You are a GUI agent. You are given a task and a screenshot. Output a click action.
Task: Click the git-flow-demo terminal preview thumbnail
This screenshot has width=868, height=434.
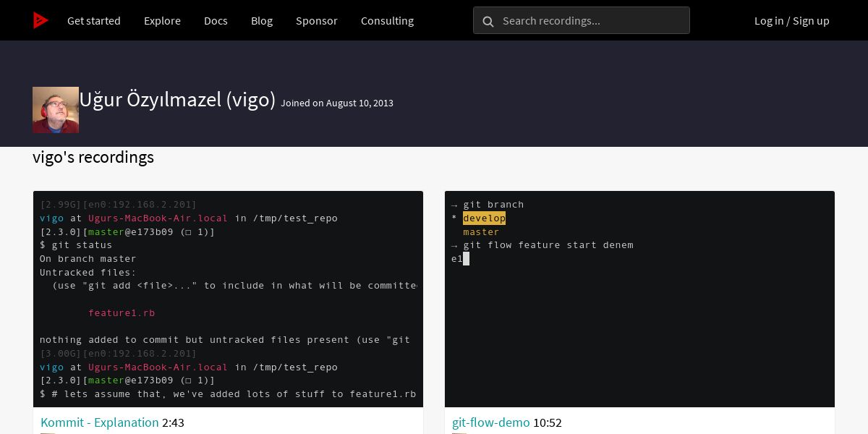click(x=639, y=299)
